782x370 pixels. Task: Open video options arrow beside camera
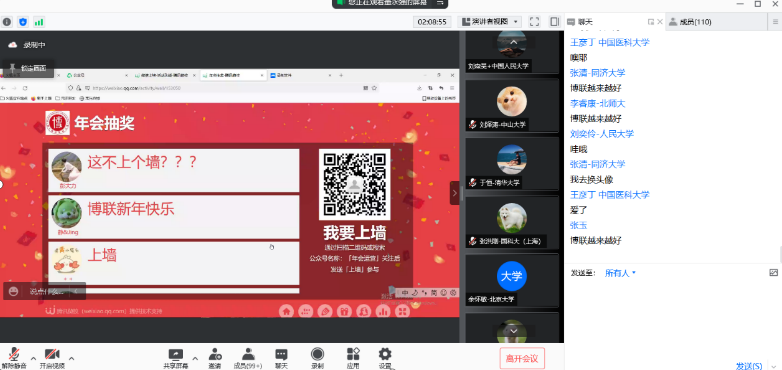click(71, 358)
